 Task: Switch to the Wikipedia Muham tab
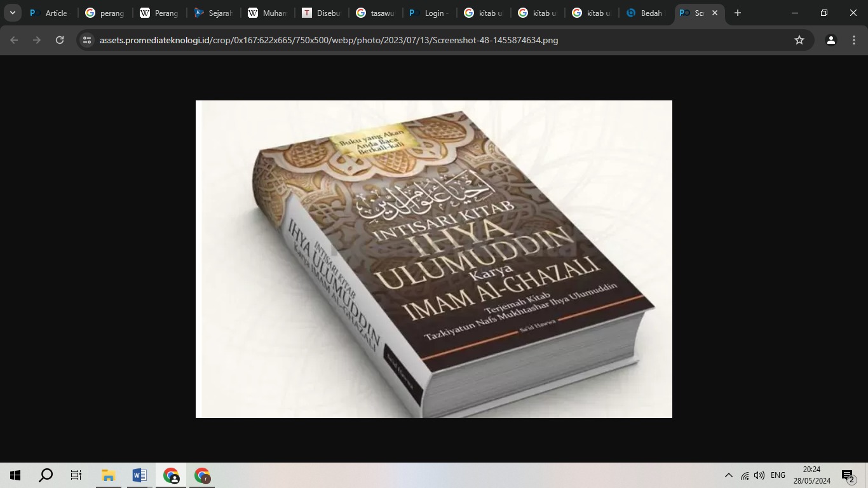(x=267, y=13)
